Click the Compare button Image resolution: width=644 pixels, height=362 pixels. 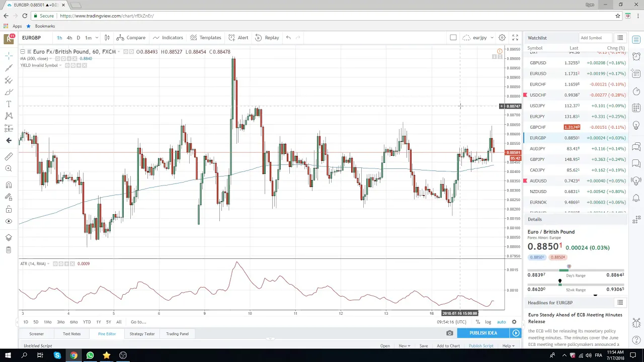pyautogui.click(x=131, y=38)
